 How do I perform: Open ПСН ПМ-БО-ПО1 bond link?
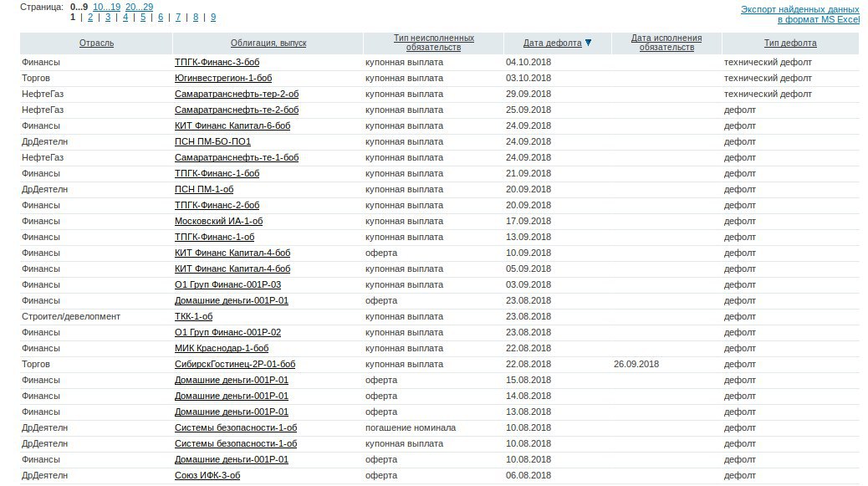point(212,141)
